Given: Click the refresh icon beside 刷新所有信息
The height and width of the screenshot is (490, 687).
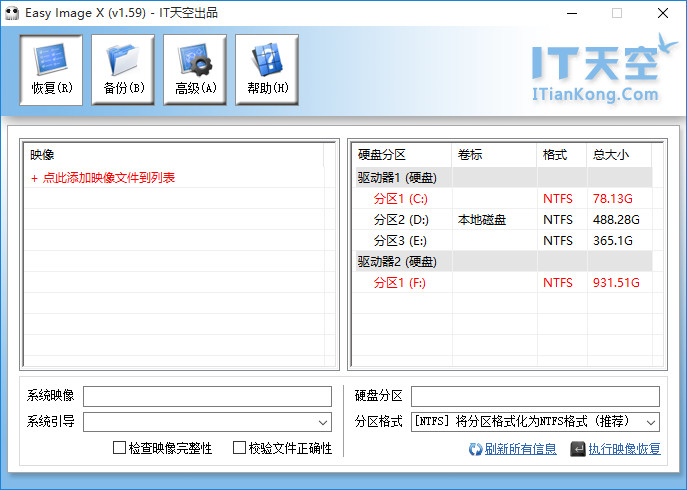Looking at the screenshot, I should point(475,449).
